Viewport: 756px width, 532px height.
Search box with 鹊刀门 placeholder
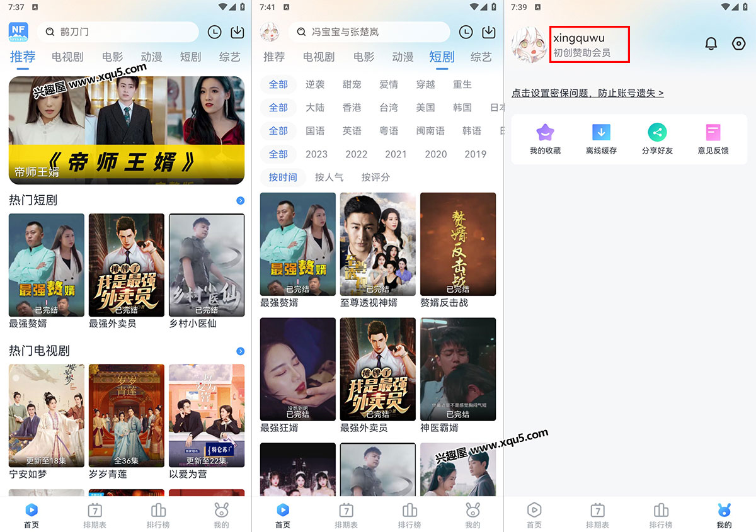(117, 32)
